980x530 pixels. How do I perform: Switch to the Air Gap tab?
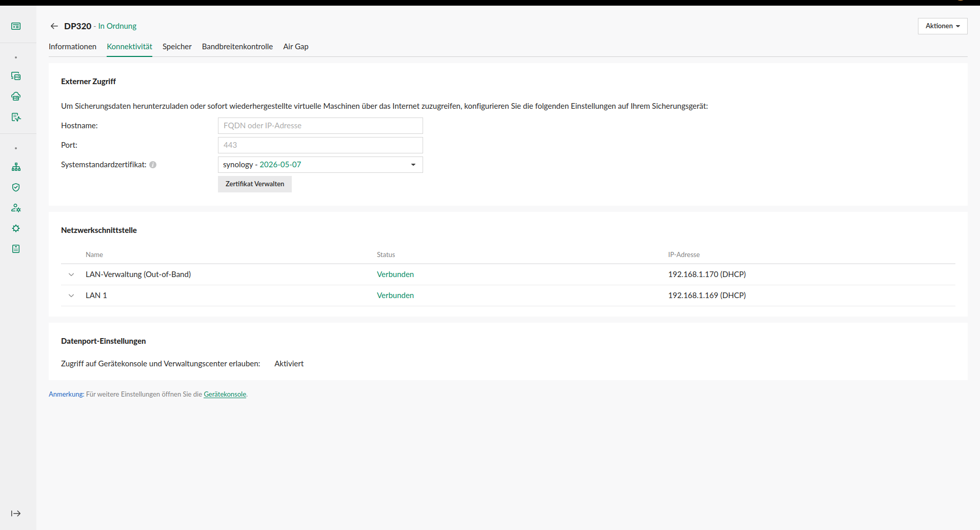295,47
